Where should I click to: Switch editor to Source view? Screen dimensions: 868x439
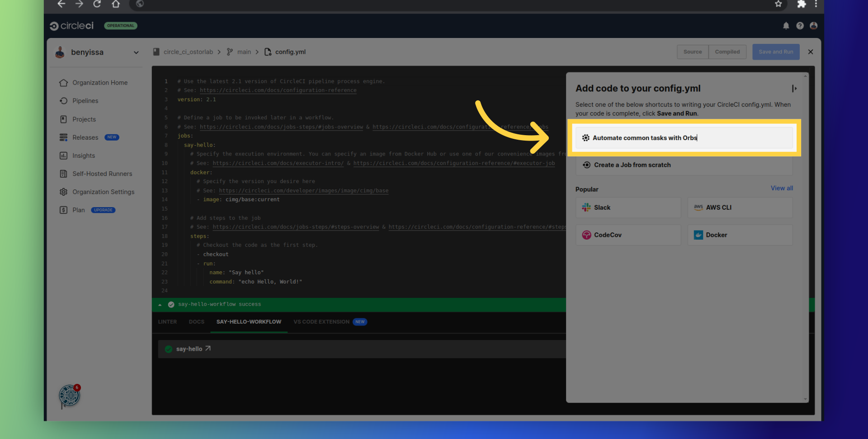pos(692,52)
